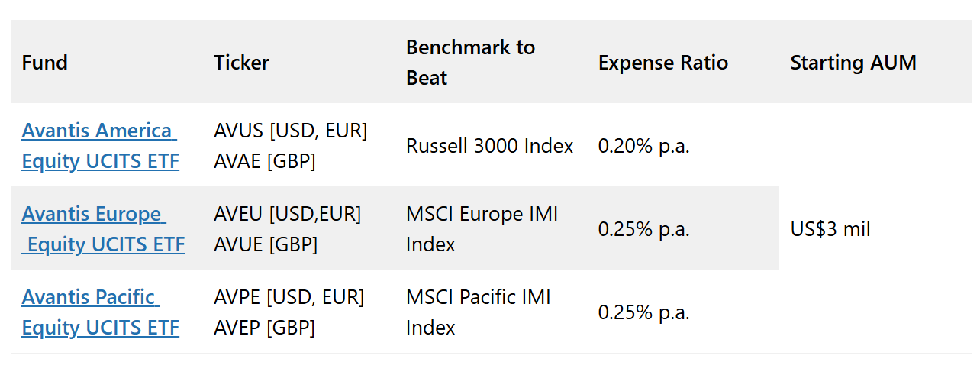Click the Ticker column header

[x=241, y=63]
